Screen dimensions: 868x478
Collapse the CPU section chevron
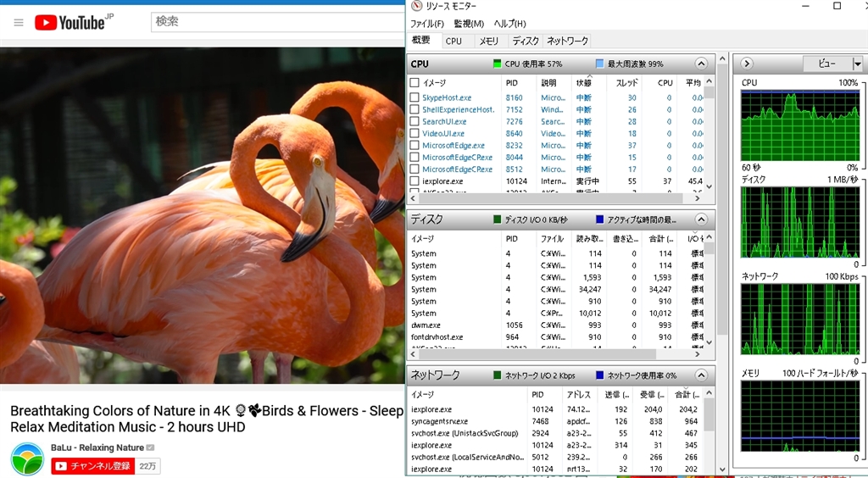[701, 64]
